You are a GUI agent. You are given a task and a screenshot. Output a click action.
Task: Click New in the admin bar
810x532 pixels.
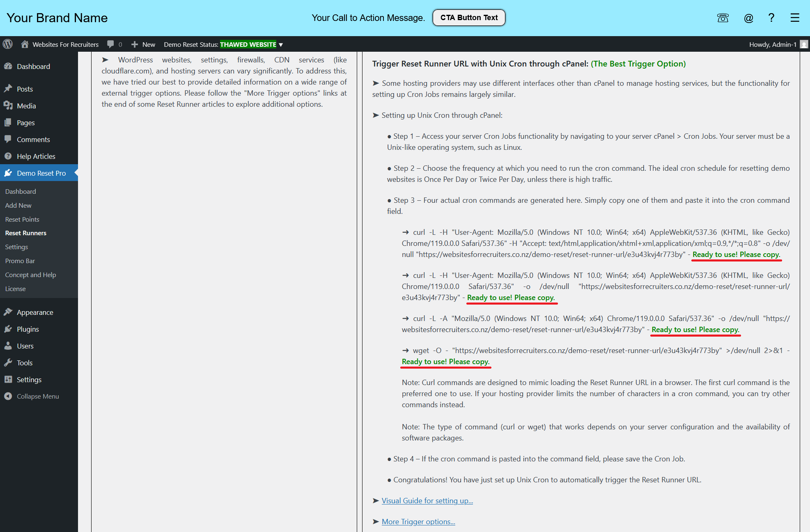[x=149, y=44]
